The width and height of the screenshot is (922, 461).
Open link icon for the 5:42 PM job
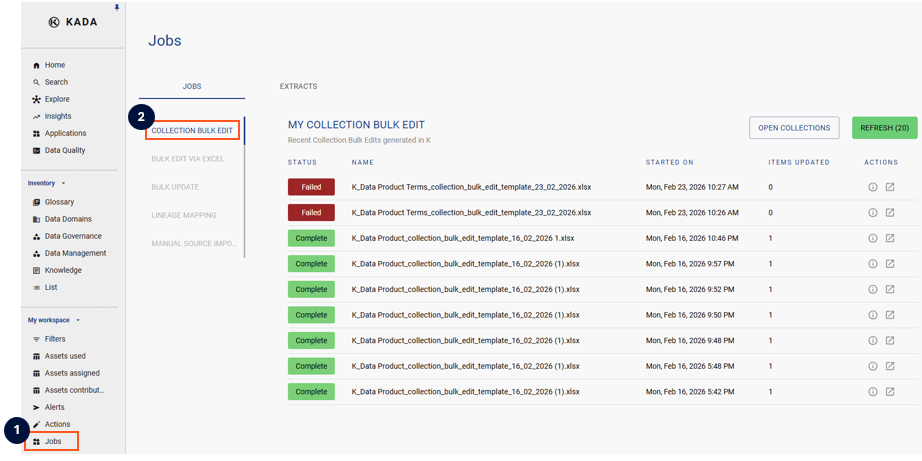pos(890,391)
